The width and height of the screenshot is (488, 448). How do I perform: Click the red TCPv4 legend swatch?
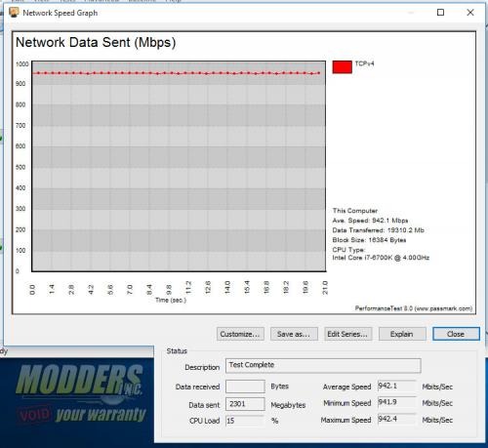[x=342, y=67]
